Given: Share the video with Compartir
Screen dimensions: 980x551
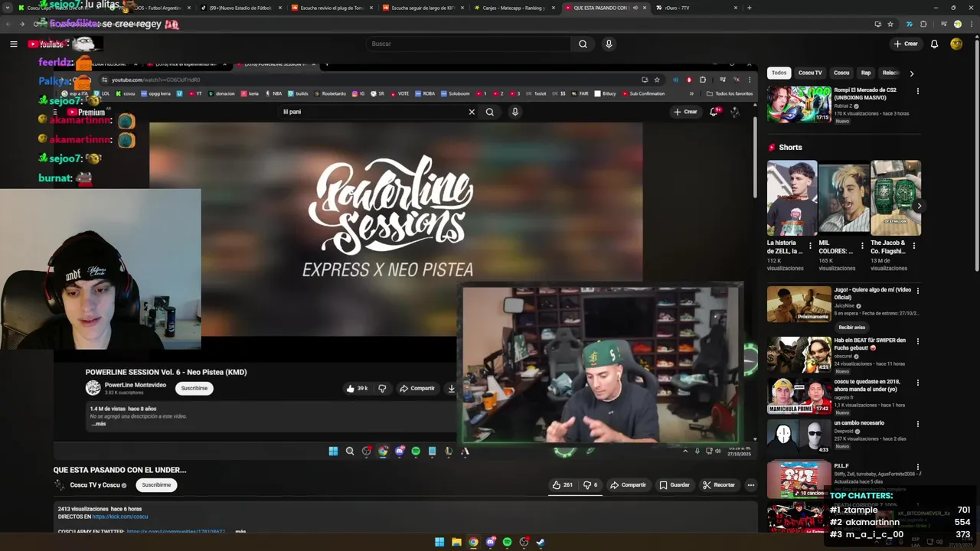Looking at the screenshot, I should click(628, 484).
